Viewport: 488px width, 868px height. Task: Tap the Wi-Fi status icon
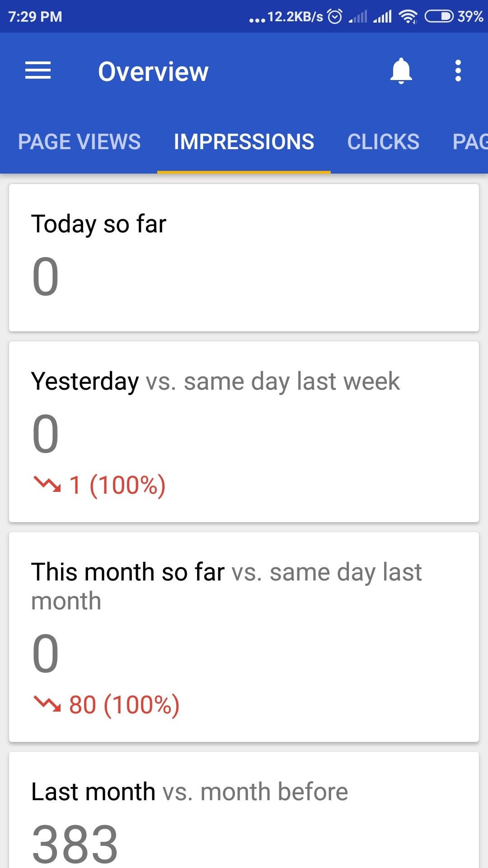(x=408, y=17)
